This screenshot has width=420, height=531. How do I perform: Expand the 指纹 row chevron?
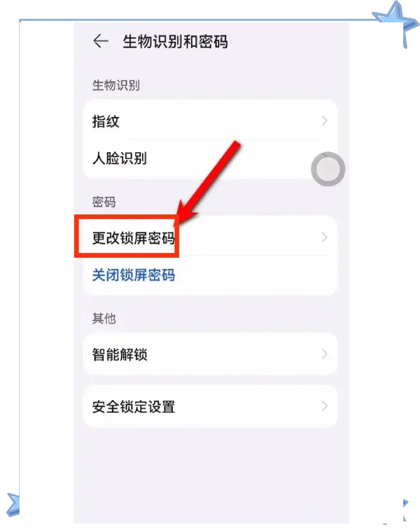pos(324,121)
